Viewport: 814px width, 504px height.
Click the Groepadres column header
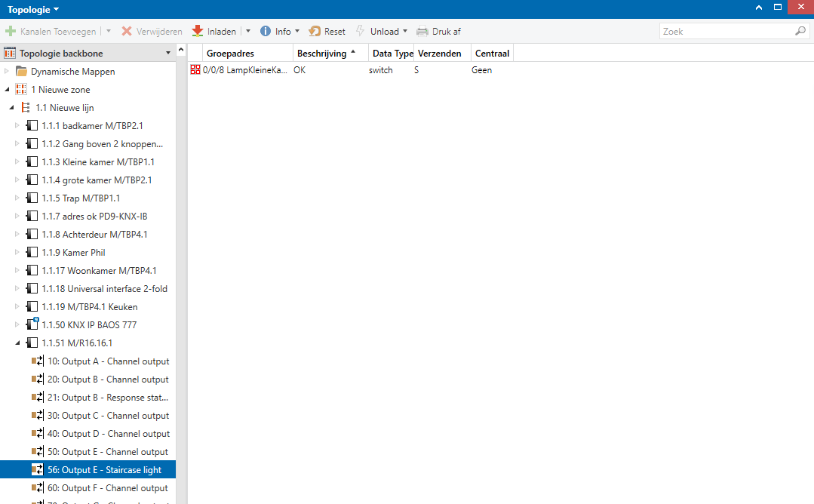[230, 54]
